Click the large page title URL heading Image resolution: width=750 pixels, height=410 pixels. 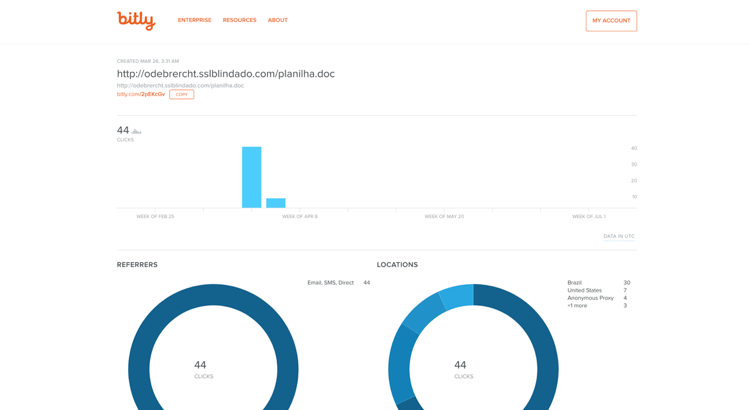tap(226, 73)
